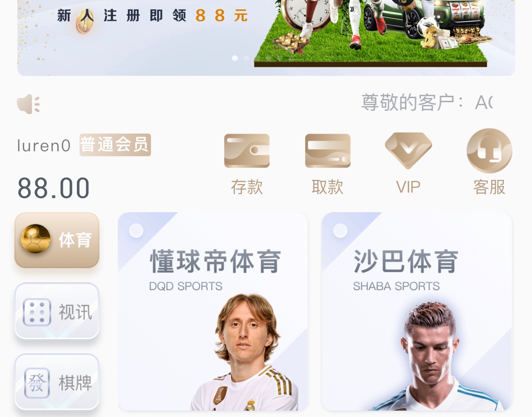
Task: Select the 体育 category tab
Action: click(57, 240)
